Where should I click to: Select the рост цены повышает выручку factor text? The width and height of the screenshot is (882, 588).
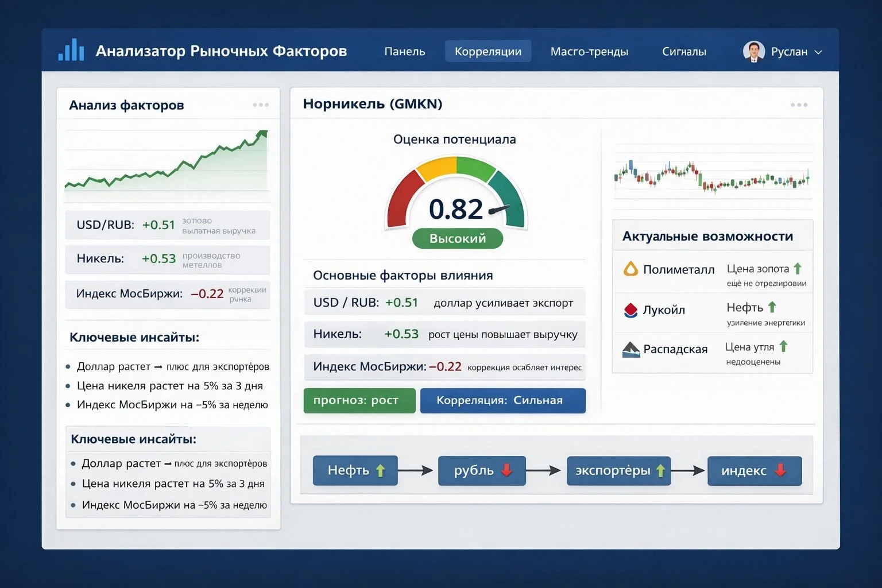[503, 334]
